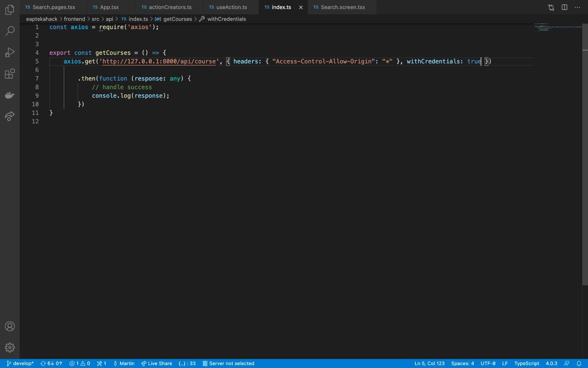Open the Run and Debug view
The image size is (588, 368).
coord(10,52)
